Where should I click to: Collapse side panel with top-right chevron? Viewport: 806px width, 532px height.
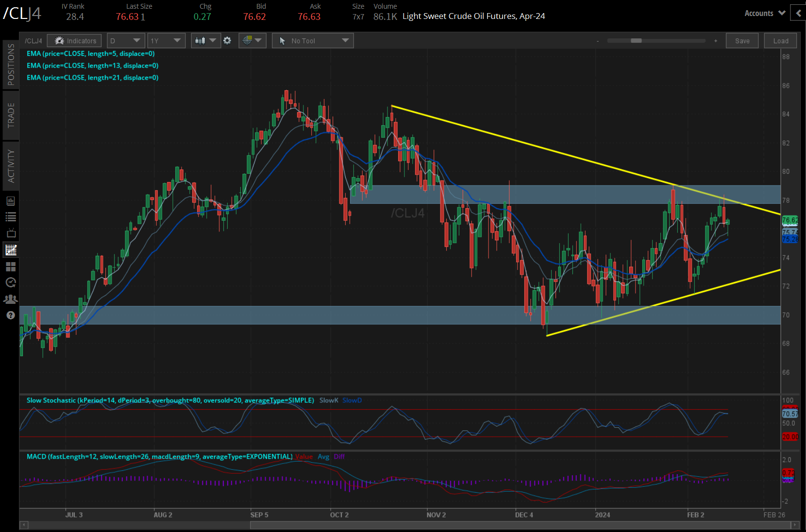coord(798,13)
